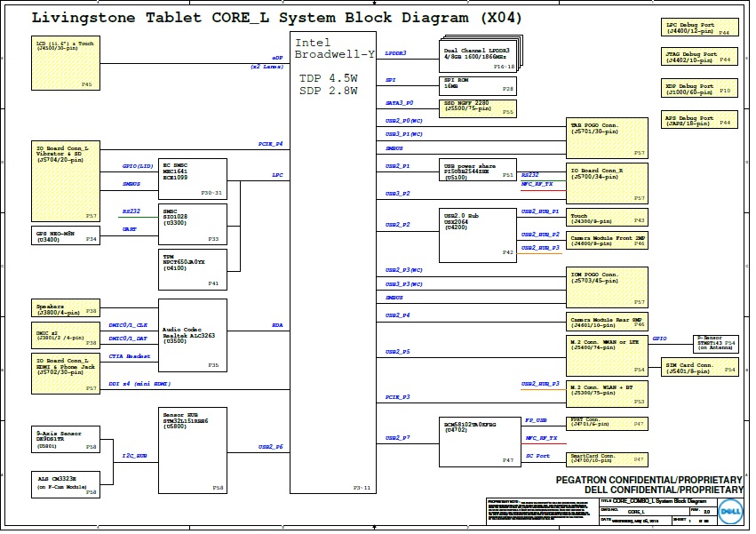
Task: Select the 'USB2_P3(WC)' signal label
Action: click(x=404, y=270)
